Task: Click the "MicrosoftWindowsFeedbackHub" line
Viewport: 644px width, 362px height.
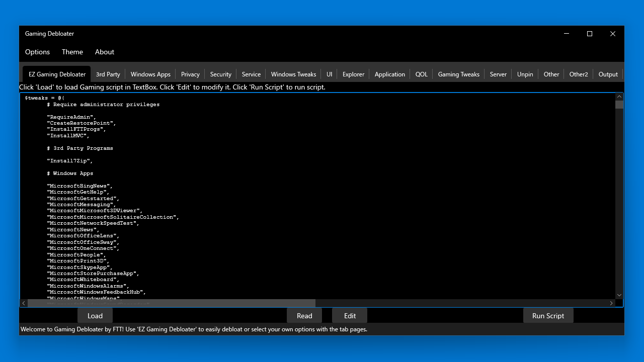Action: coord(96,292)
